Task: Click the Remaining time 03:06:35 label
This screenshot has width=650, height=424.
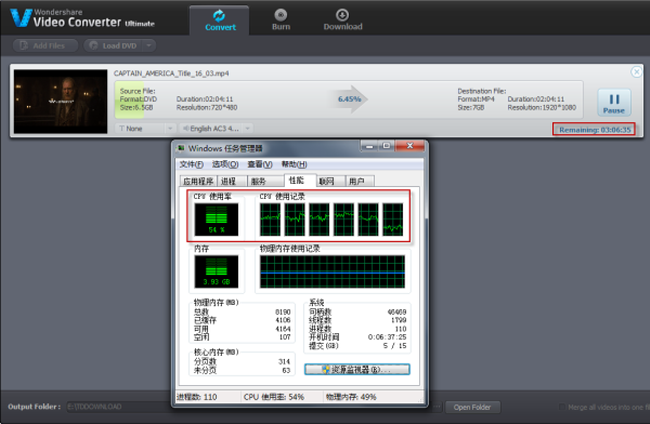Action: [x=594, y=130]
